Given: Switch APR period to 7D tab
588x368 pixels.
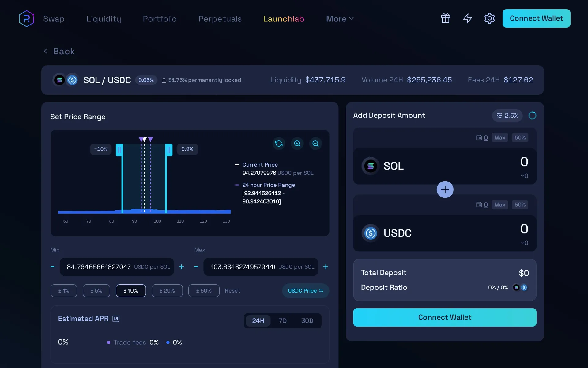Looking at the screenshot, I should pos(282,321).
